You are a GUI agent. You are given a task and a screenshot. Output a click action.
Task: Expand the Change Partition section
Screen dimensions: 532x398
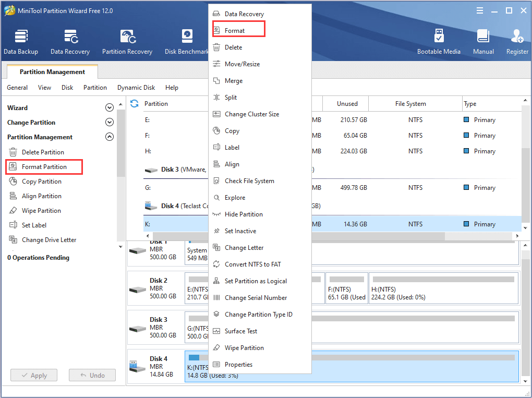(x=109, y=122)
